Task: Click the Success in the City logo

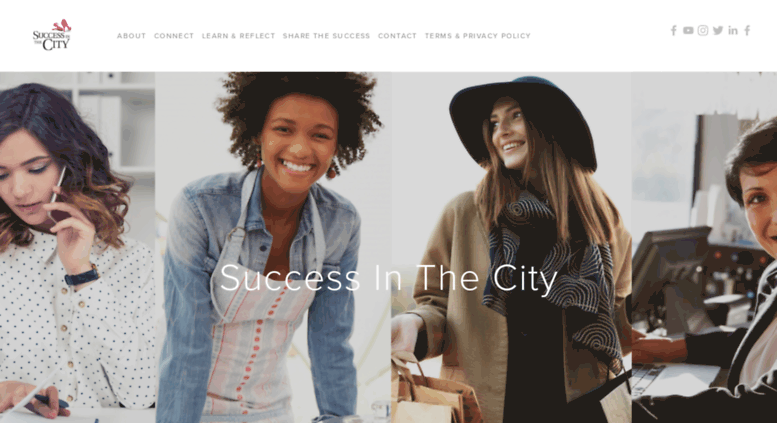Action: point(52,35)
